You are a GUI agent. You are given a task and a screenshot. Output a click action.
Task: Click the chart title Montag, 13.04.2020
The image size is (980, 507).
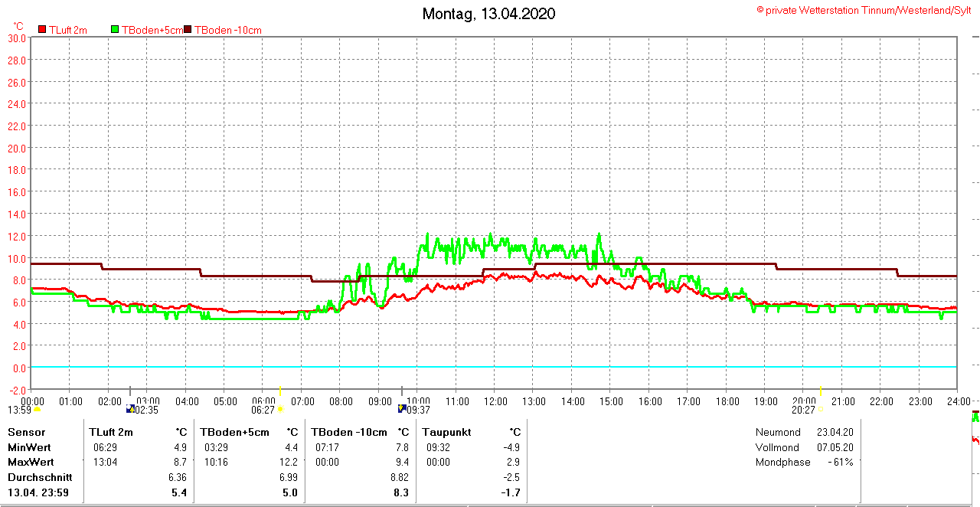tap(489, 14)
